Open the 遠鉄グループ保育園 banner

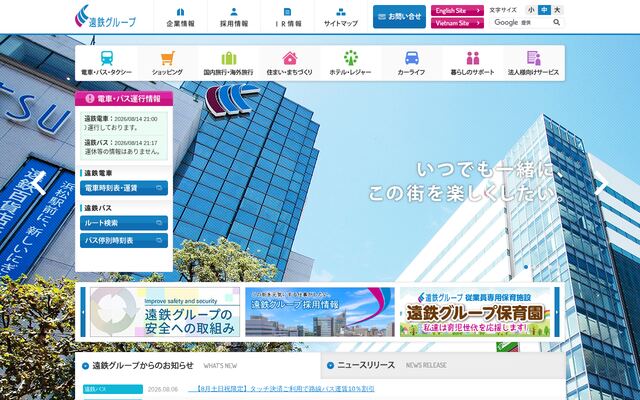pos(475,312)
